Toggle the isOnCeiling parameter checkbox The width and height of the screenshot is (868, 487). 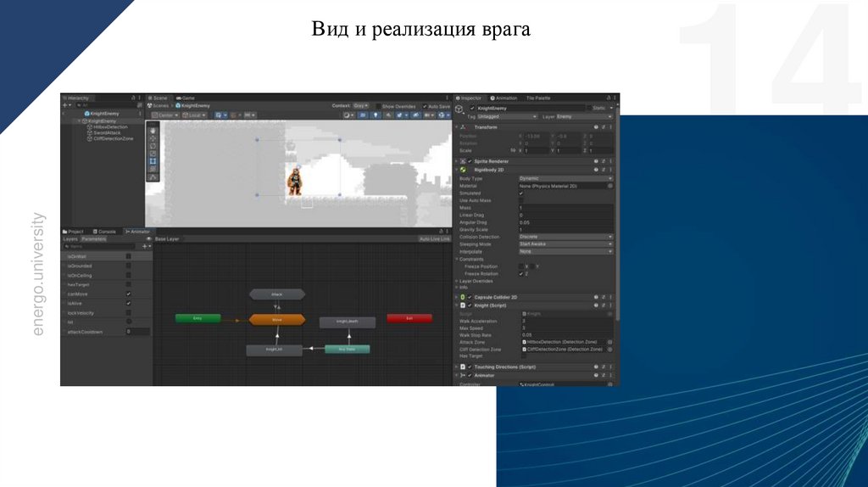pos(129,276)
